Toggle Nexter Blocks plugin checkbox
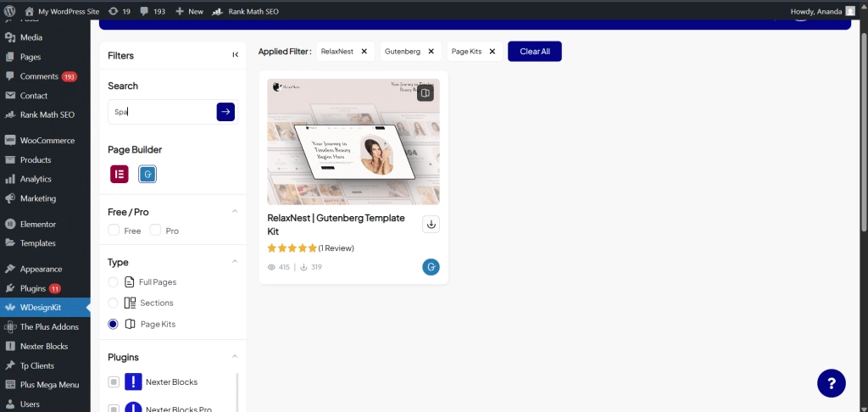 (114, 381)
